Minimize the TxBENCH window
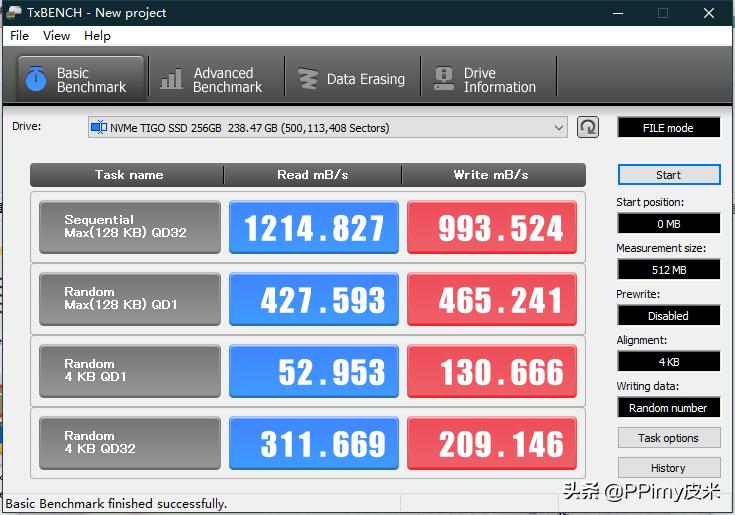This screenshot has height=515, width=735. 618,13
